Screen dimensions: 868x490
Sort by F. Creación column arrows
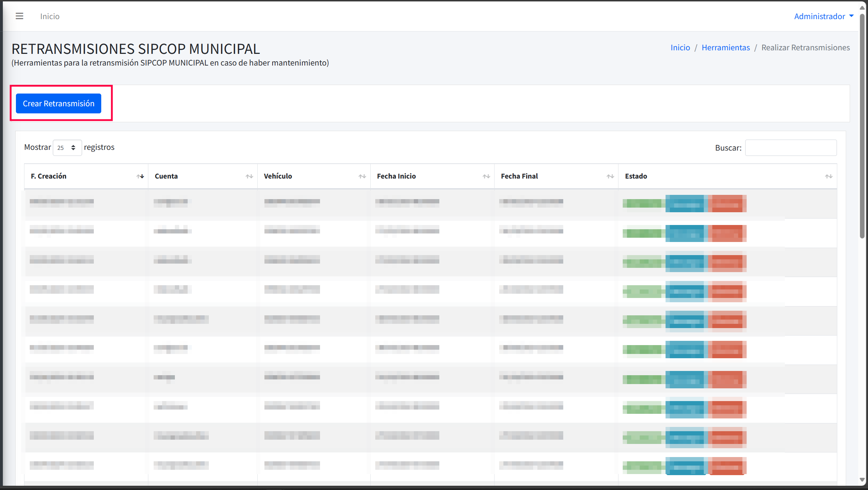tap(140, 176)
